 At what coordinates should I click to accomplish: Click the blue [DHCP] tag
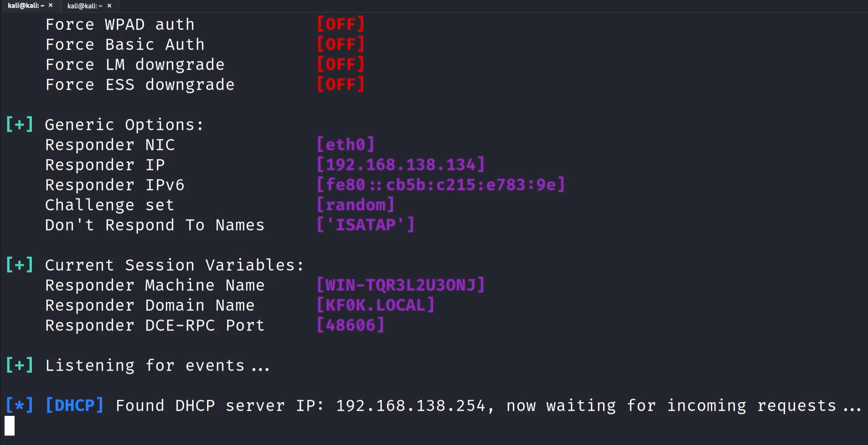click(75, 405)
